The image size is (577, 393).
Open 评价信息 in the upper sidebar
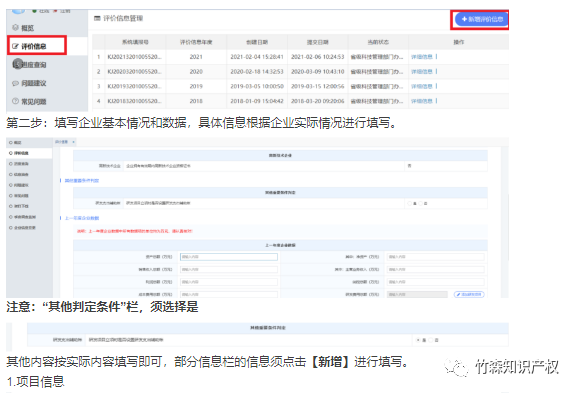coord(34,46)
